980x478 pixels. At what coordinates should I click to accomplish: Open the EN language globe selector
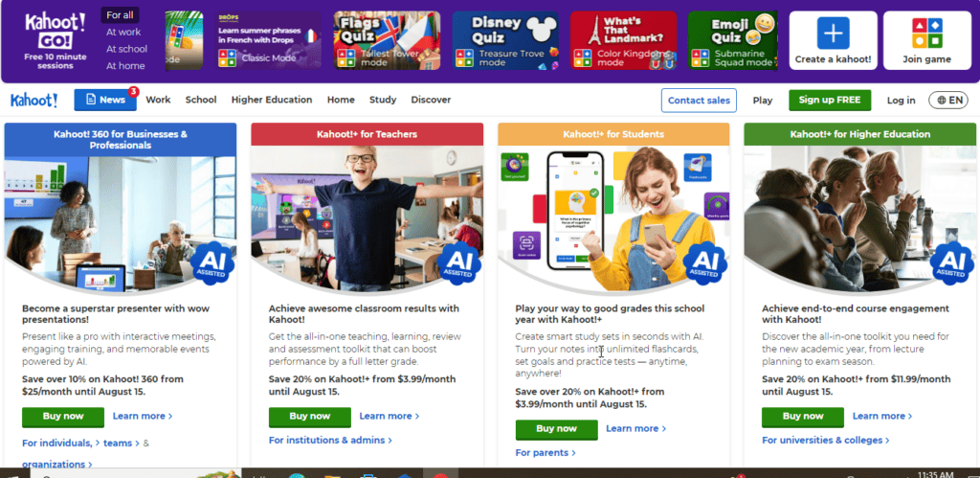(948, 101)
